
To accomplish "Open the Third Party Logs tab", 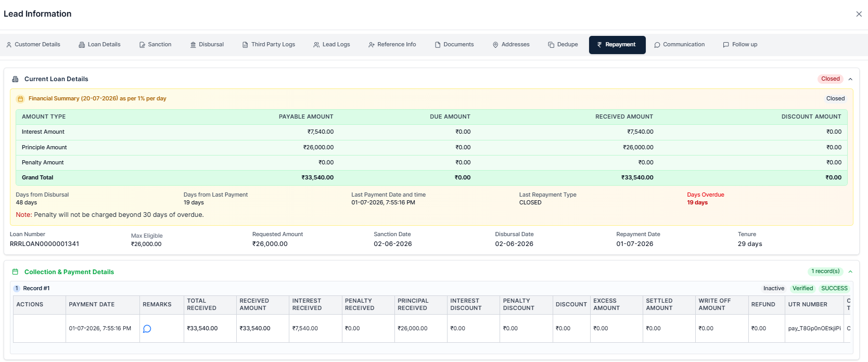I will click(x=269, y=45).
